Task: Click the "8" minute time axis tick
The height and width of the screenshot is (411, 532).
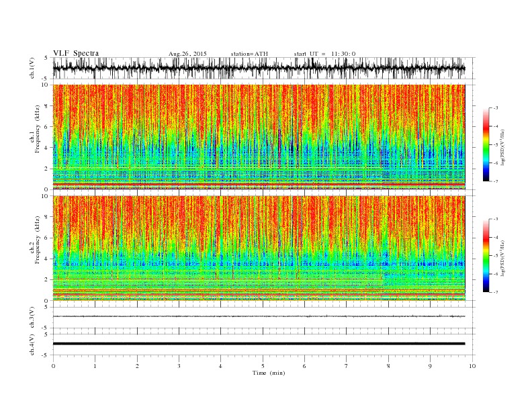Action: [x=388, y=366]
